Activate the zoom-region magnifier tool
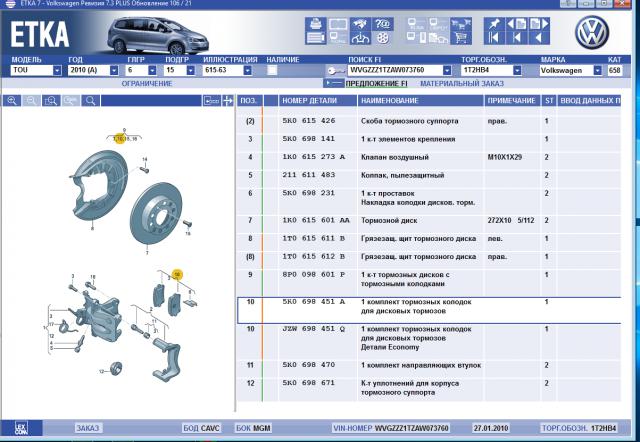 pos(51,100)
